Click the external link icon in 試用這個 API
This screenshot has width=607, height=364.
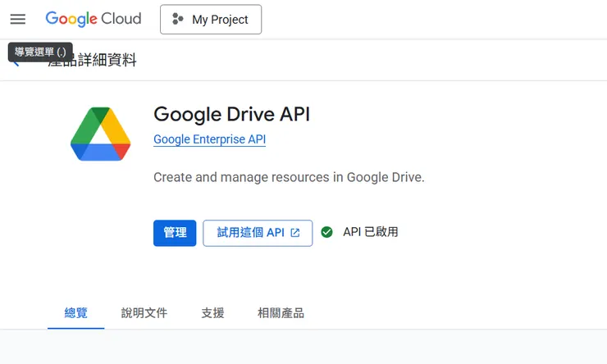tap(296, 233)
